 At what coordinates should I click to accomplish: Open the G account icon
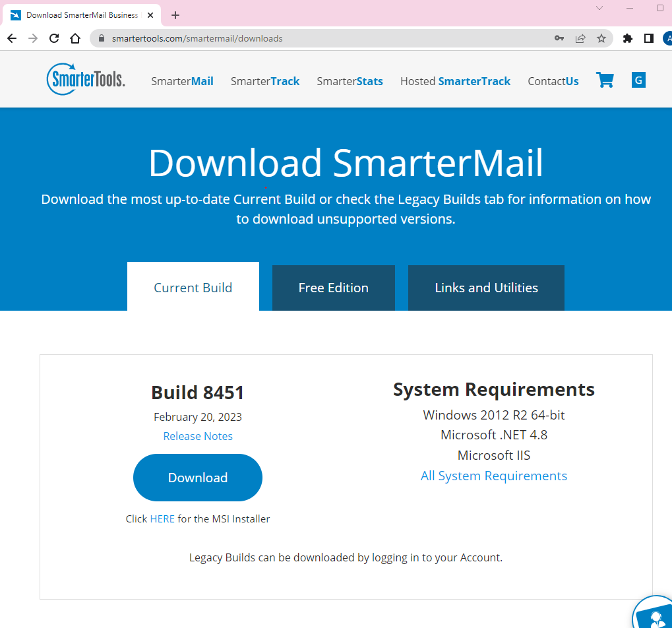point(638,80)
